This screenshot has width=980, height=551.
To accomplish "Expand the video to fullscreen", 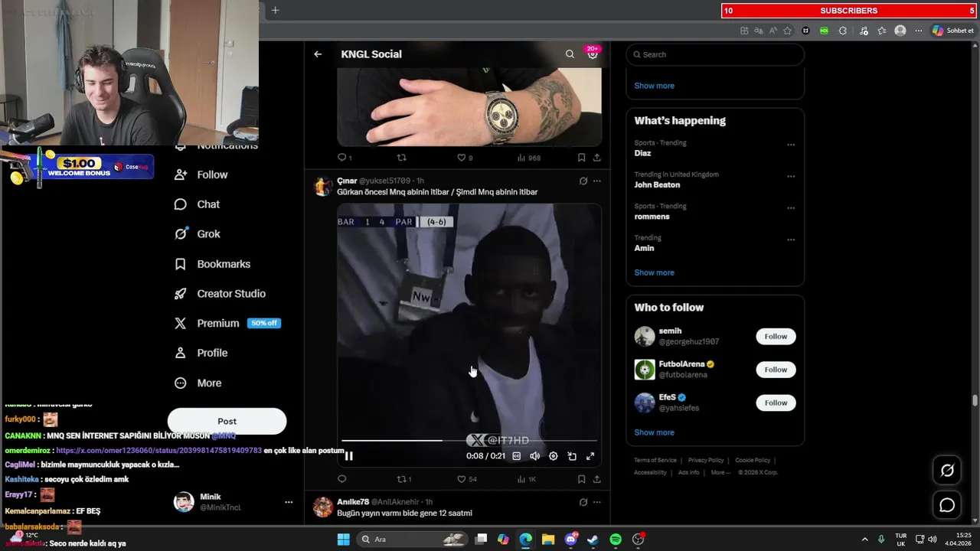I will 590,456.
